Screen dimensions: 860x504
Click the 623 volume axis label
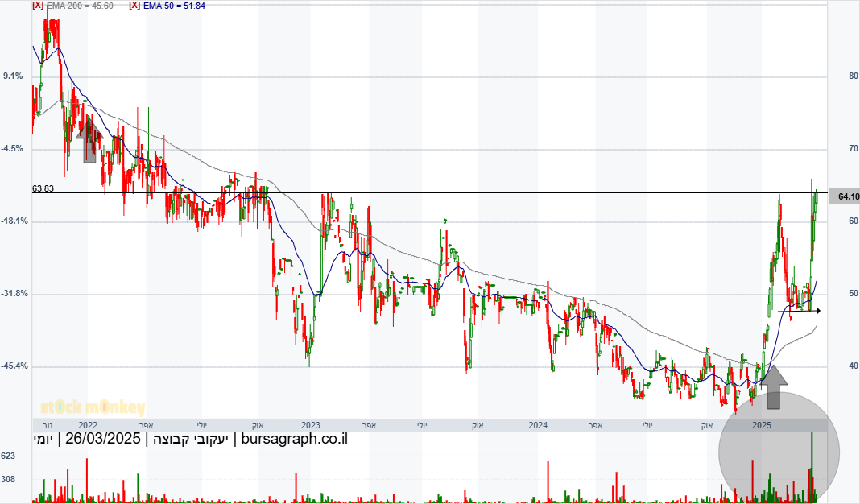[x=8, y=456]
